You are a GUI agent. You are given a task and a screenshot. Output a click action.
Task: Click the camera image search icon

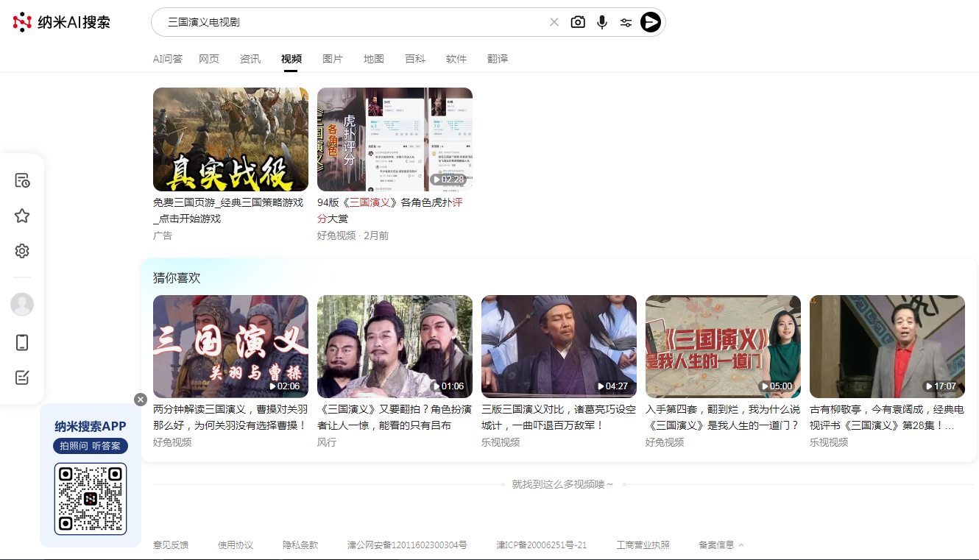pos(578,22)
